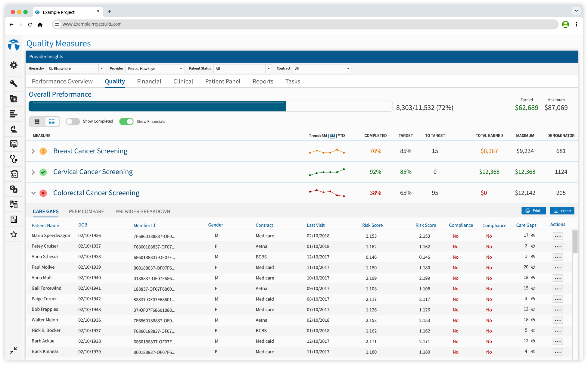Enable the Show Completed toggle

click(73, 121)
